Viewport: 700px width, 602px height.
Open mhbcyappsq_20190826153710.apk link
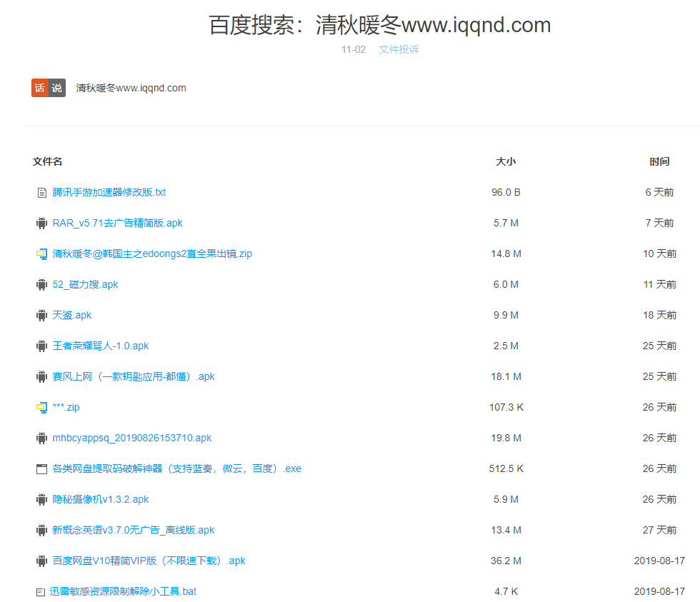pyautogui.click(x=132, y=438)
